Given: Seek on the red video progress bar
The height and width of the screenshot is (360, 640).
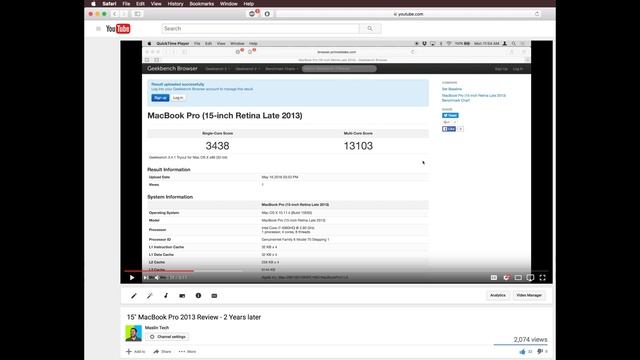Looking at the screenshot, I should (x=159, y=271).
